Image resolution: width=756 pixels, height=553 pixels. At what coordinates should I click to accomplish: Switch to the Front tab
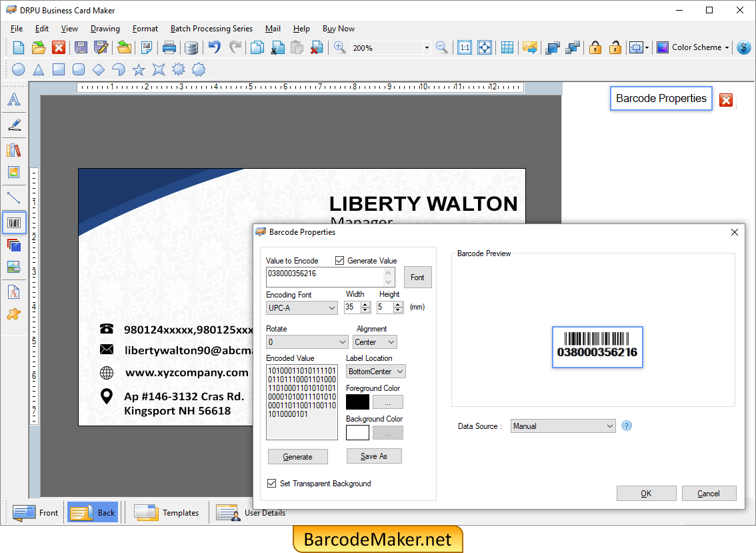[36, 512]
